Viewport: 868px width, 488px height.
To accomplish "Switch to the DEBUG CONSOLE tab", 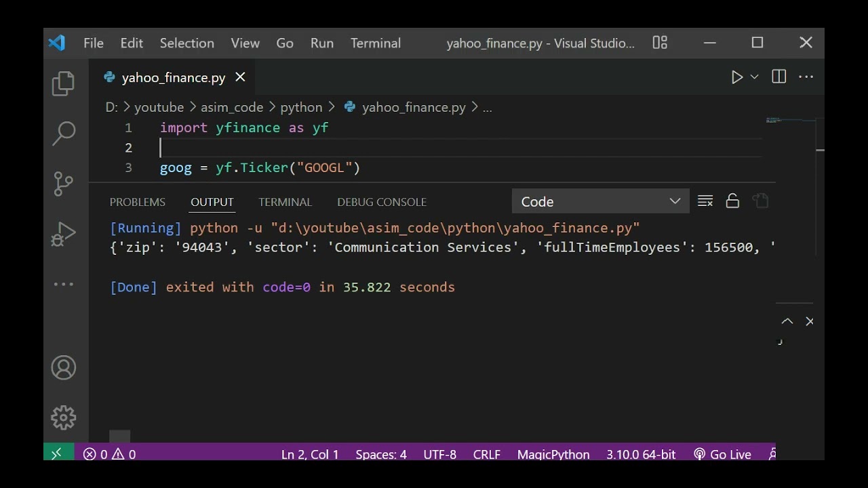I will [x=382, y=202].
